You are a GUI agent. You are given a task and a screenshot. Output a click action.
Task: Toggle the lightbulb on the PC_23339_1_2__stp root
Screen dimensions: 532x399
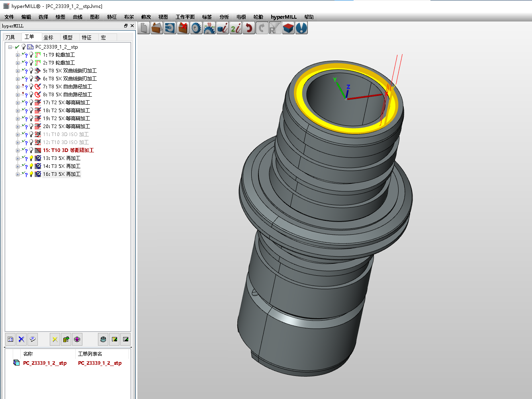click(23, 47)
